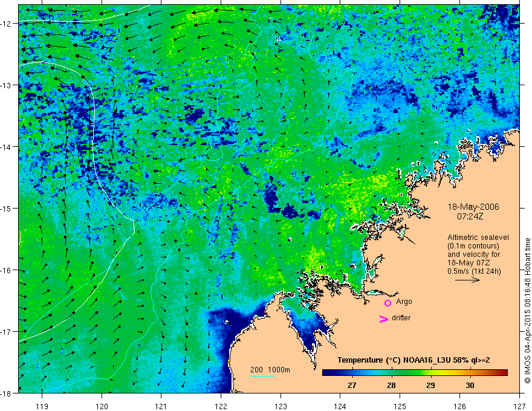Click the '(0.1m contours)' text line
Viewport: 532px width, 411px height.
point(473,246)
